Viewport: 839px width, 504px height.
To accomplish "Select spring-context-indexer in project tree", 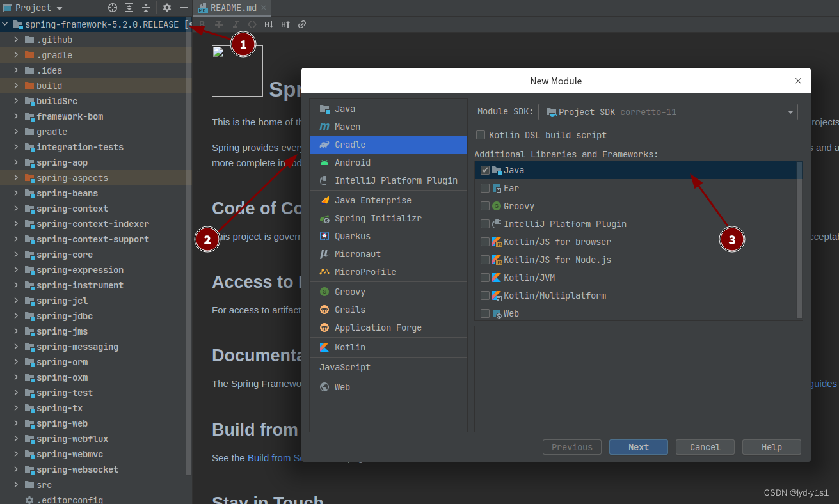I will [x=93, y=224].
